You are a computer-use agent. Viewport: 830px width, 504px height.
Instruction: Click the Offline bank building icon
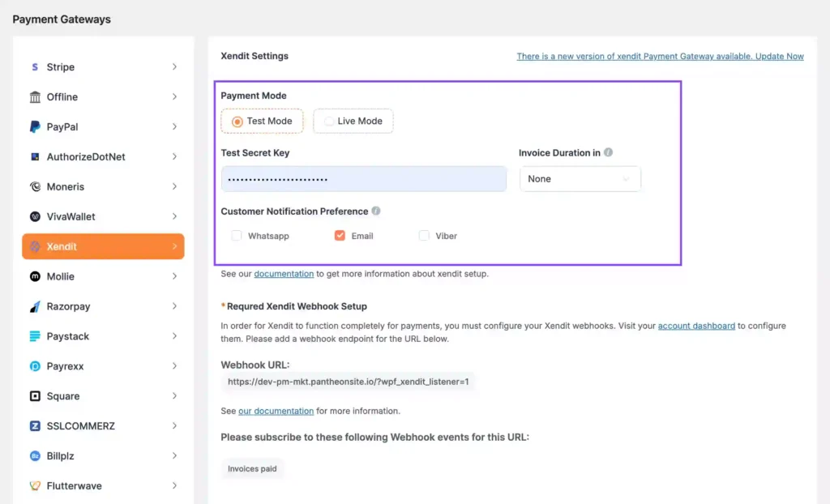[x=35, y=97]
